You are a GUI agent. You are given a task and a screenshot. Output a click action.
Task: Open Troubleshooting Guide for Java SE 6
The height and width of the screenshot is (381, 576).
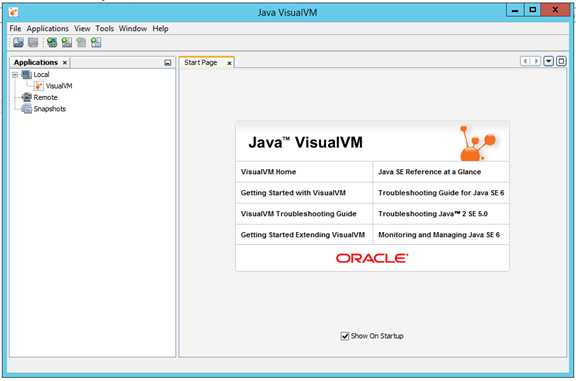[441, 193]
